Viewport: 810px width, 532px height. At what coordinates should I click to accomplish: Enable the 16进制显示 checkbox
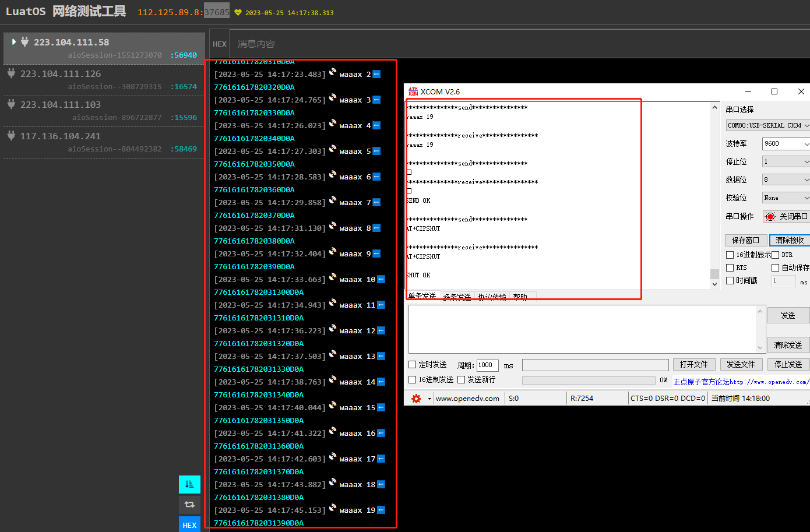(x=730, y=255)
